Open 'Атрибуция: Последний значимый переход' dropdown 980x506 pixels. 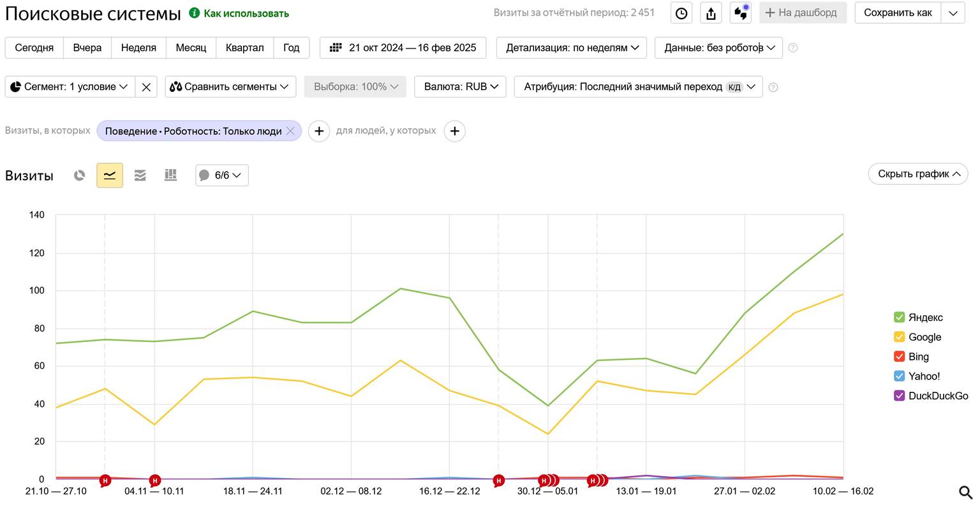coord(638,87)
